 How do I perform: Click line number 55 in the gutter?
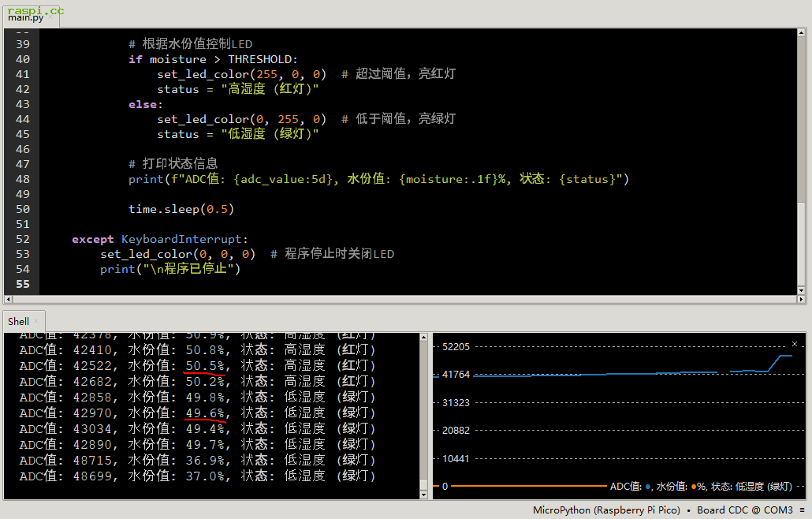(22, 284)
